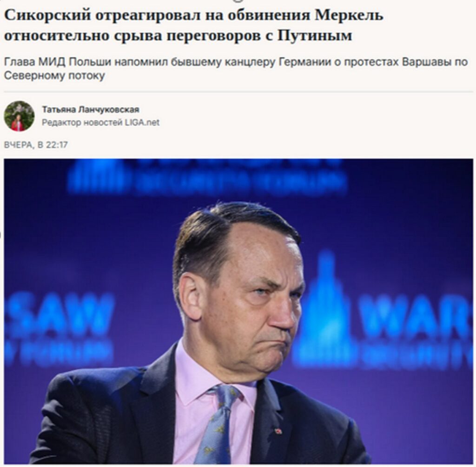Click the article headline about Сикорский

194,25
